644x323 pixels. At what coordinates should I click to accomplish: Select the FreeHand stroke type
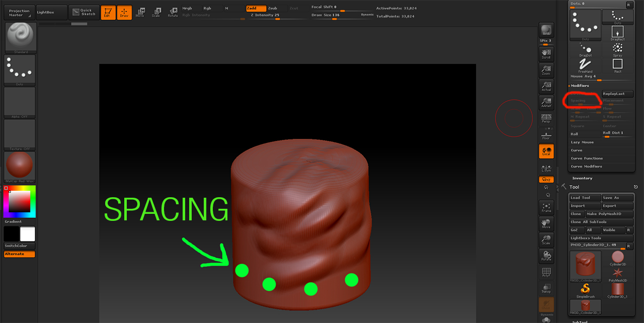[585, 63]
